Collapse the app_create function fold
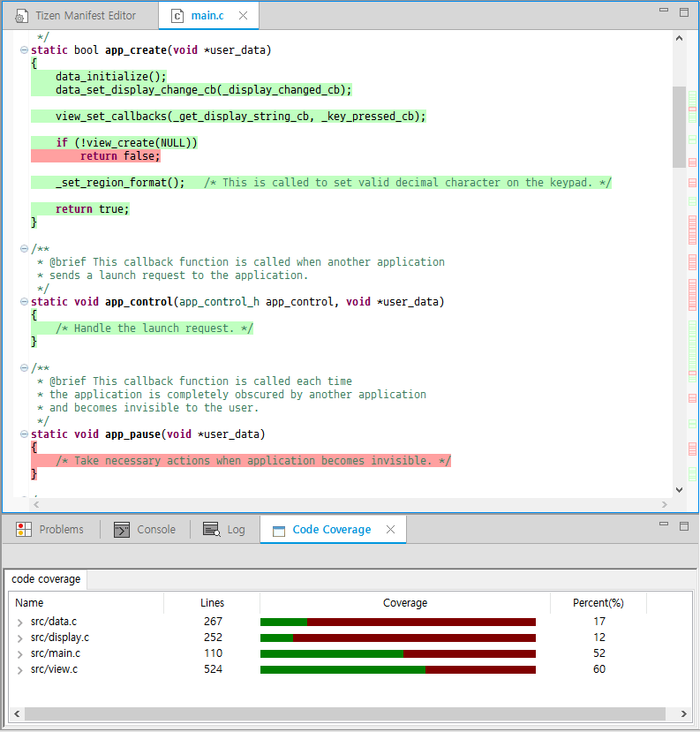The image size is (700, 732). pyautogui.click(x=24, y=50)
